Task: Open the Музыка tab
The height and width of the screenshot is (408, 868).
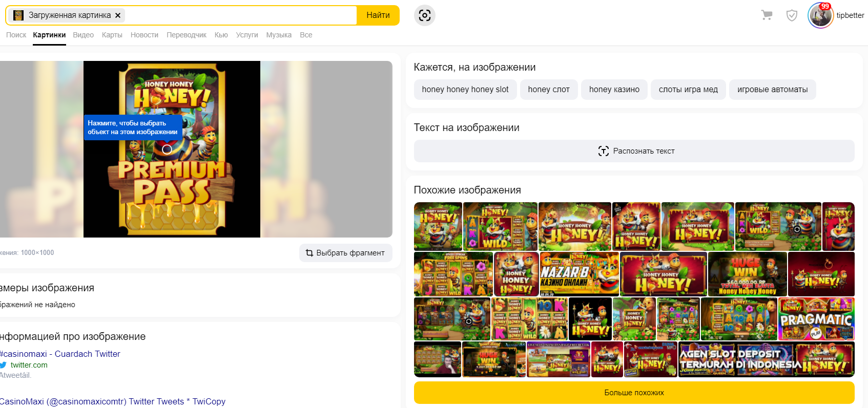Action: pos(279,35)
